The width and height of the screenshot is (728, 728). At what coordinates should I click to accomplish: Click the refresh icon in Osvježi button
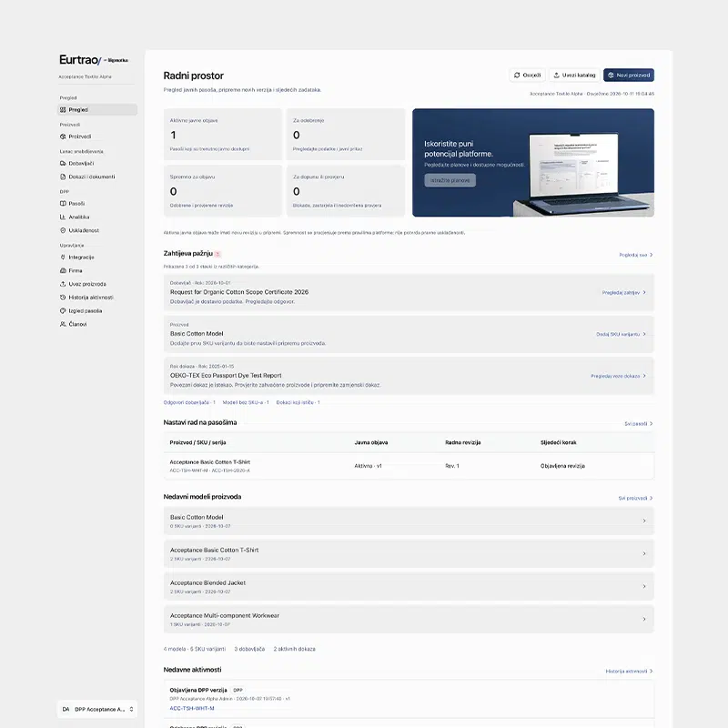point(517,76)
